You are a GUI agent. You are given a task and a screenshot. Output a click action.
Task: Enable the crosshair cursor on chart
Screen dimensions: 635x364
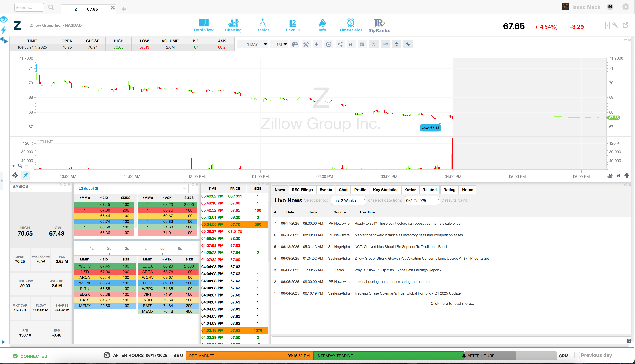click(x=15, y=175)
